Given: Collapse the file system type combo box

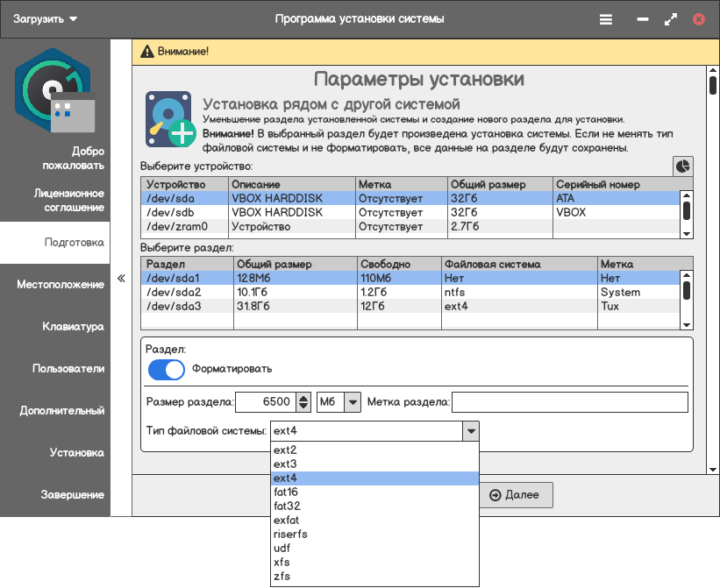Looking at the screenshot, I should point(471,431).
